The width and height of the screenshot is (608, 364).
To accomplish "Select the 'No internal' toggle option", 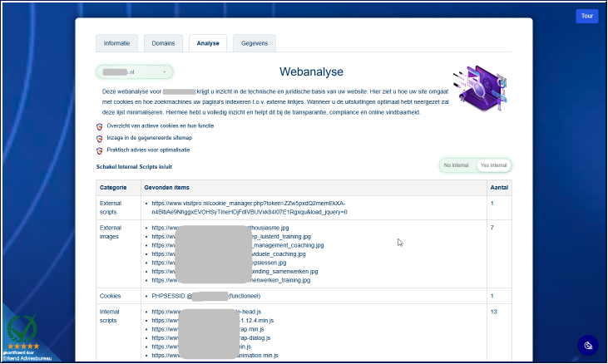I will [457, 165].
